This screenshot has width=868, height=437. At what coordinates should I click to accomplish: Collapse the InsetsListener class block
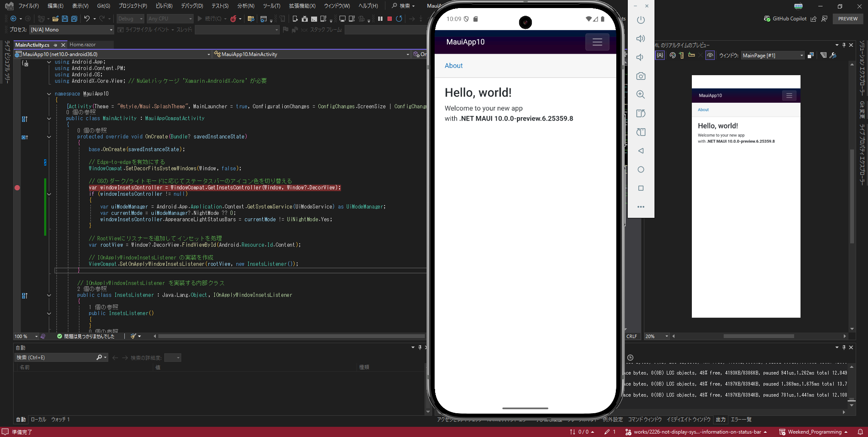click(x=49, y=295)
